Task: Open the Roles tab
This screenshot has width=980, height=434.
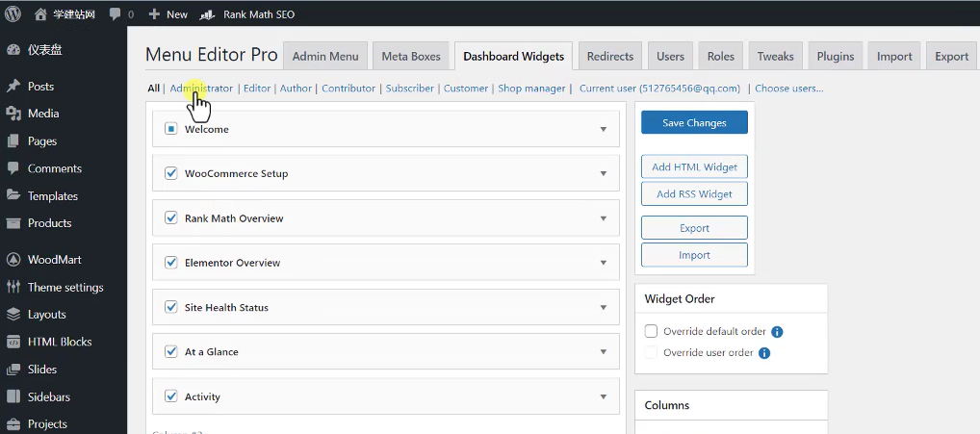Action: click(721, 56)
